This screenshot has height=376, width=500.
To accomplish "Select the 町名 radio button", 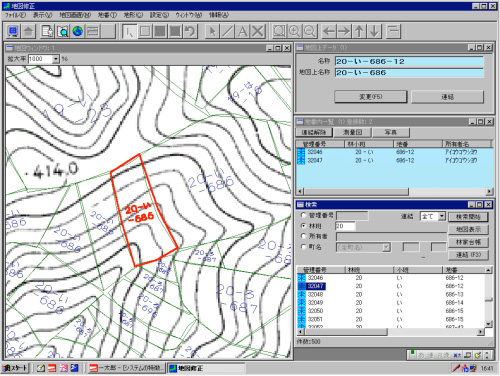I will click(x=303, y=247).
